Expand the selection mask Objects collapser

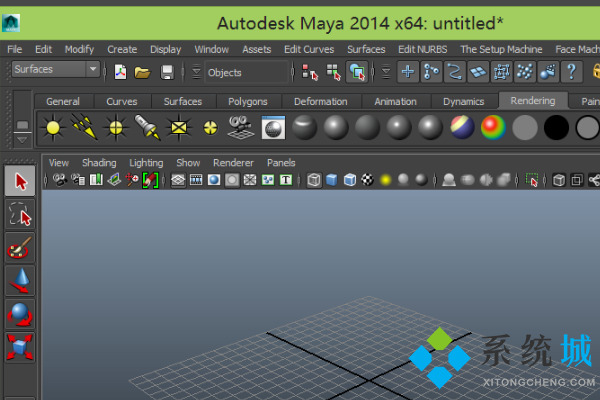click(196, 72)
